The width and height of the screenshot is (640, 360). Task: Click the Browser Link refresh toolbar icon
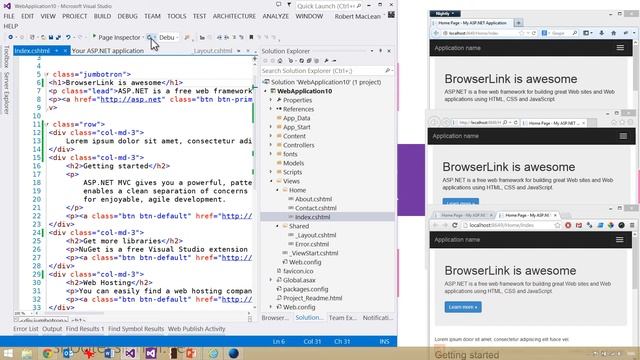coord(149,37)
